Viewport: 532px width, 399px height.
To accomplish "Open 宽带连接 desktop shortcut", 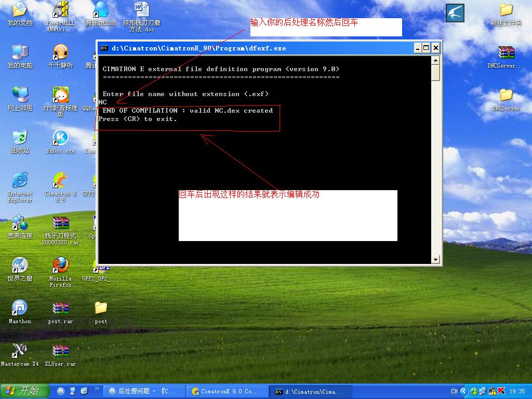I will click(x=20, y=227).
